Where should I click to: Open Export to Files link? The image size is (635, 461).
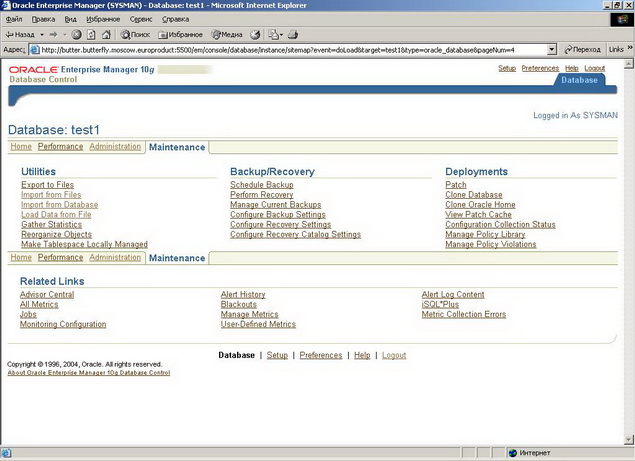pyautogui.click(x=47, y=185)
